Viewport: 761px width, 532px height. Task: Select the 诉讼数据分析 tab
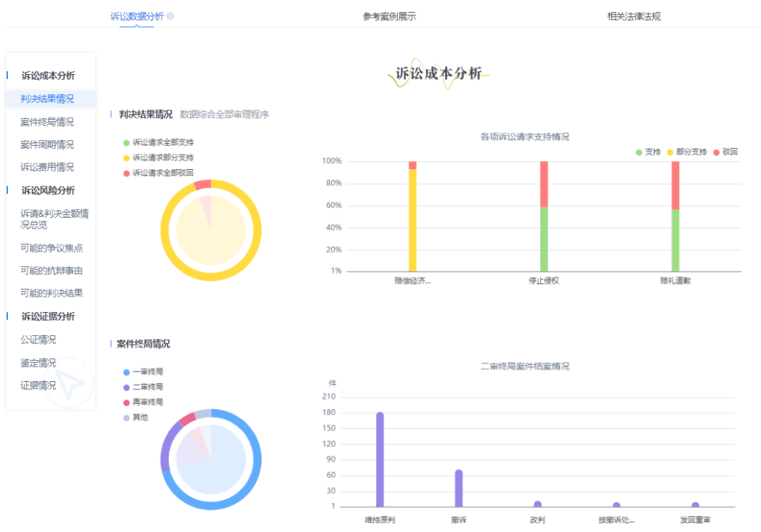pyautogui.click(x=137, y=16)
